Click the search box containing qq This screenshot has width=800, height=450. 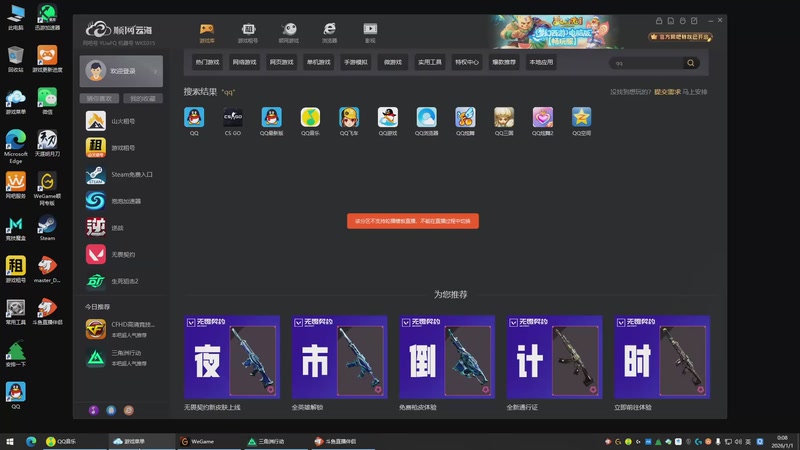646,63
